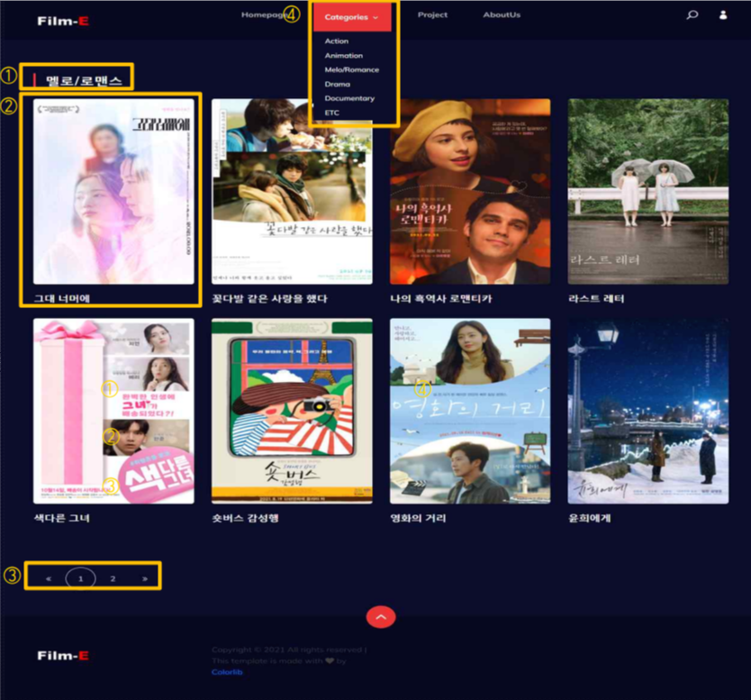Image resolution: width=751 pixels, height=700 pixels.
Task: Expand the Categories dropdown
Action: (352, 17)
